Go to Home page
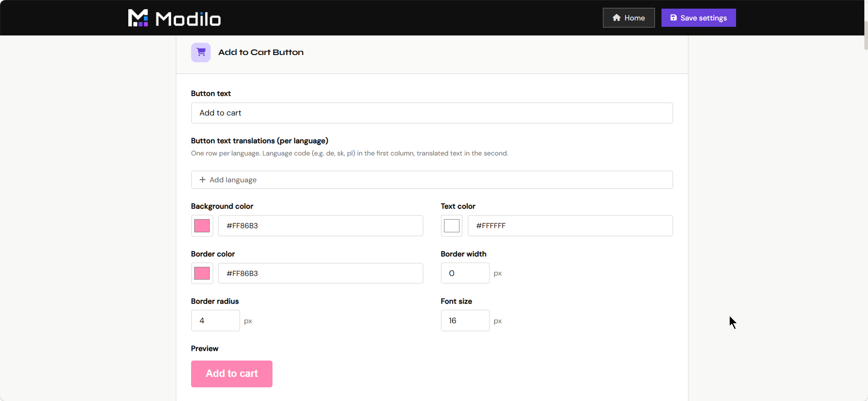The width and height of the screenshot is (868, 401). pyautogui.click(x=629, y=18)
